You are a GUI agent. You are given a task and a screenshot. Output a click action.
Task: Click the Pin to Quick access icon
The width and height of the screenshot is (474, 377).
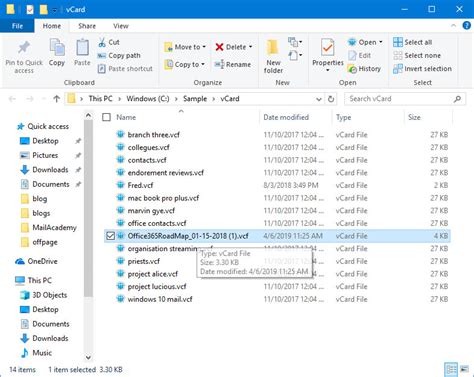click(x=24, y=48)
